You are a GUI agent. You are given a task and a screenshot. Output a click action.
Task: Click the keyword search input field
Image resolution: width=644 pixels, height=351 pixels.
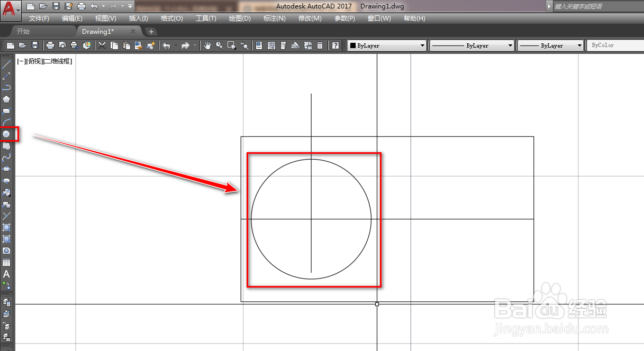coord(597,6)
